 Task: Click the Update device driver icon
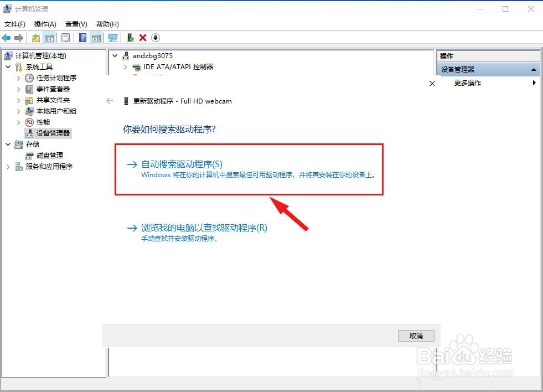(x=130, y=38)
